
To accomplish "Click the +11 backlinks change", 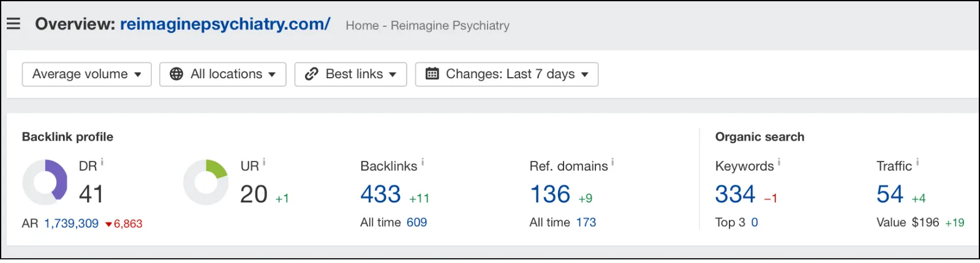I will point(420,199).
